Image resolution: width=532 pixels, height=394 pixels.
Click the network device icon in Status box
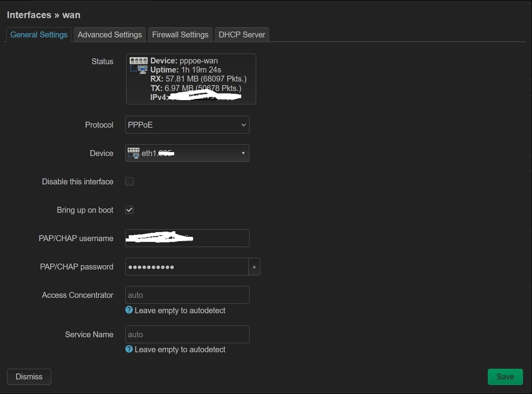click(x=139, y=65)
